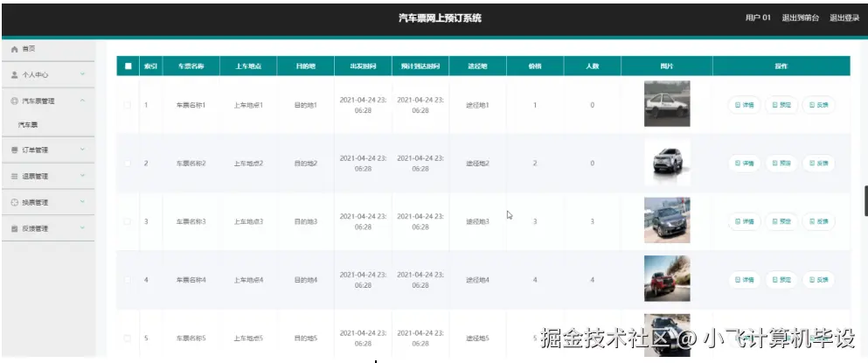Click the gray sedan thumbnail in row 3

pos(667,220)
